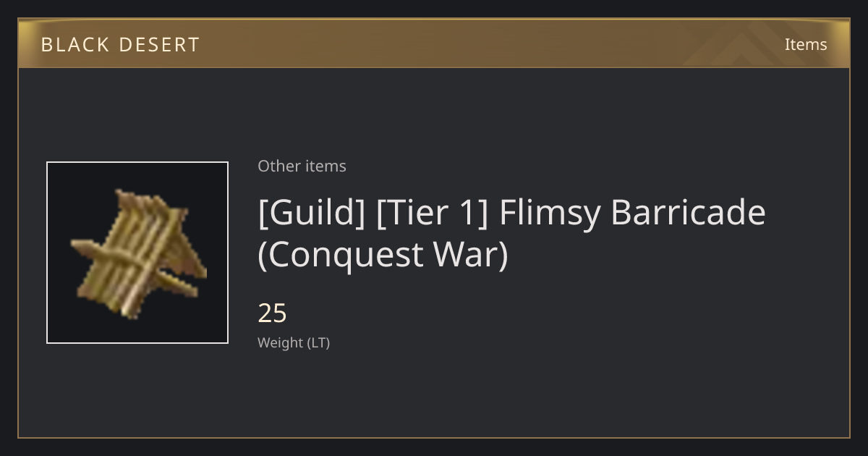Click the [Tier 1] tag in item title
Image resolution: width=868 pixels, height=456 pixels.
(431, 213)
